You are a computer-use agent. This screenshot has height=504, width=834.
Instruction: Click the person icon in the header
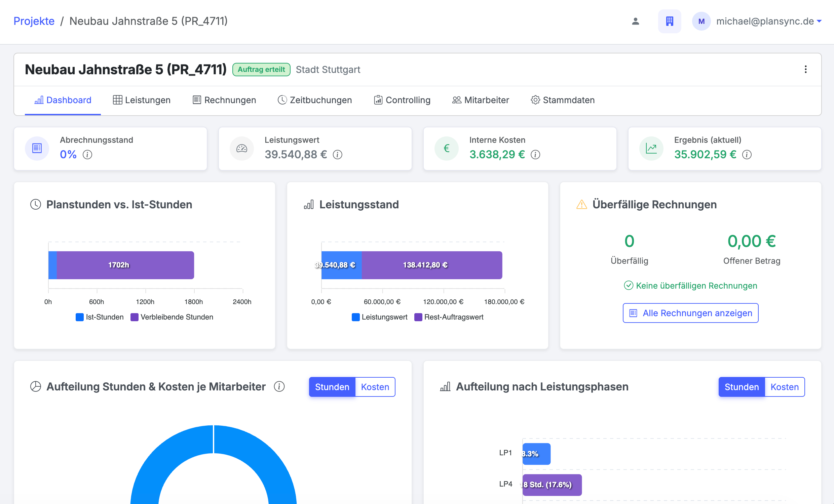pyautogui.click(x=635, y=21)
